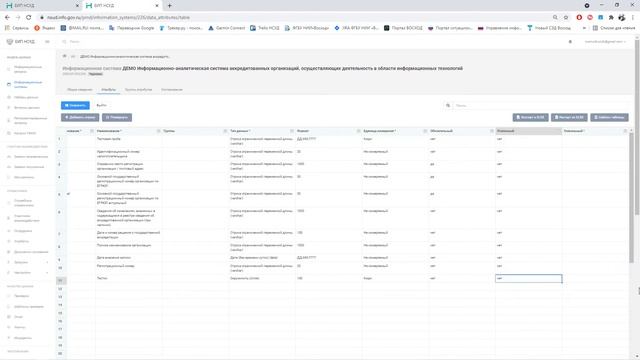Screen dimensions: 640x360
Task: Open a new browser tab with plus icon
Action: tap(169, 6)
